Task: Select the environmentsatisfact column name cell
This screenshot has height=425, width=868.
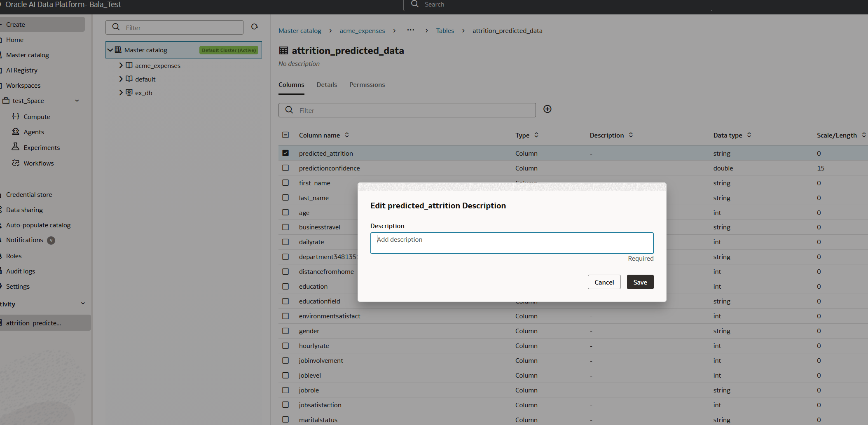Action: click(330, 316)
